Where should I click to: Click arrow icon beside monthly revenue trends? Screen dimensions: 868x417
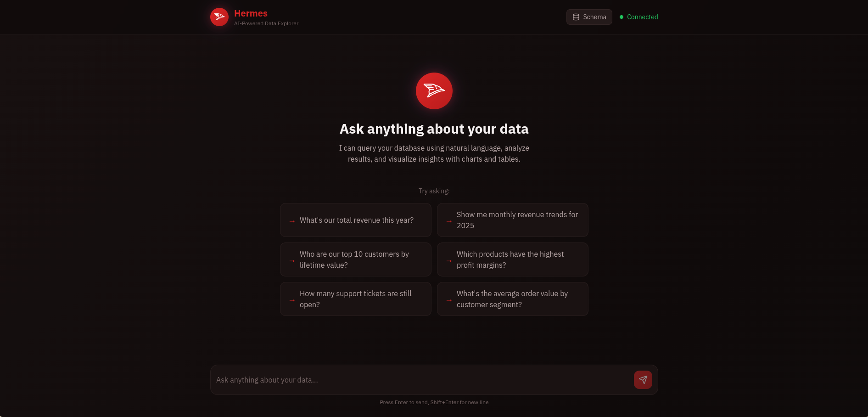449,221
